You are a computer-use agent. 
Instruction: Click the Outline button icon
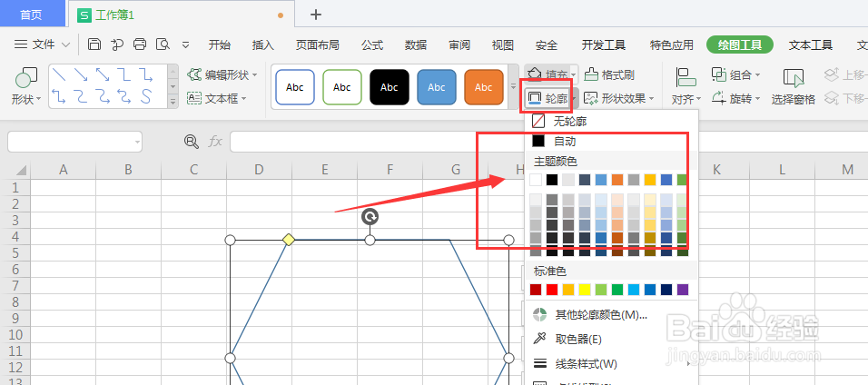click(535, 99)
